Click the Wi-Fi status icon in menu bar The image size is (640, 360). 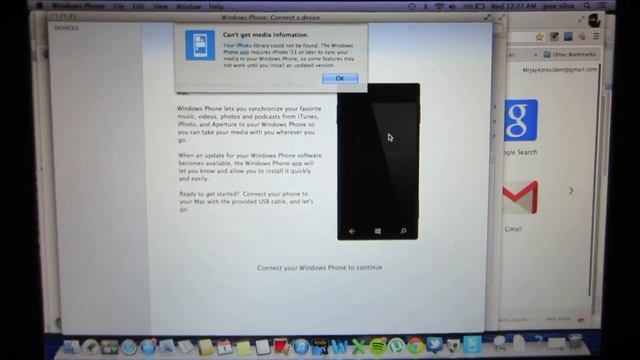pyautogui.click(x=439, y=6)
